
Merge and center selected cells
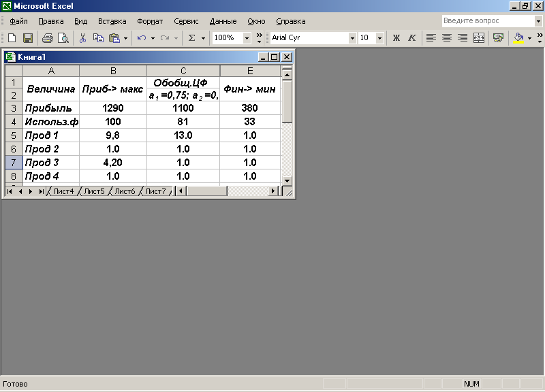point(479,38)
